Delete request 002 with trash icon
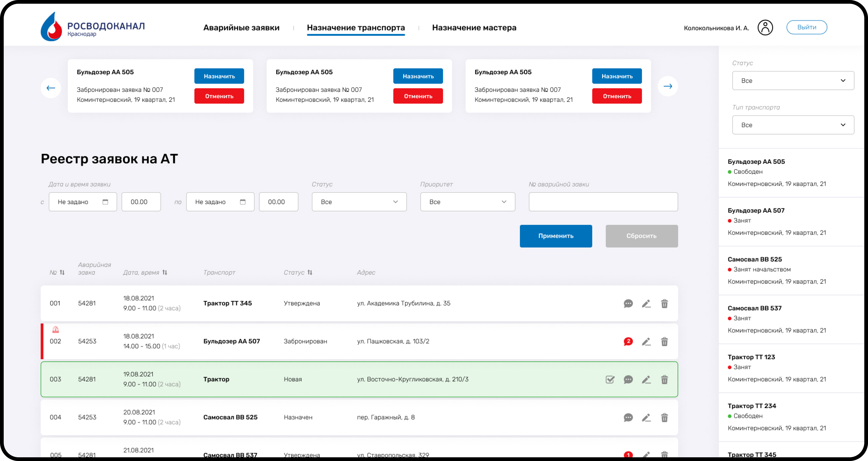This screenshot has width=868, height=461. [x=664, y=342]
